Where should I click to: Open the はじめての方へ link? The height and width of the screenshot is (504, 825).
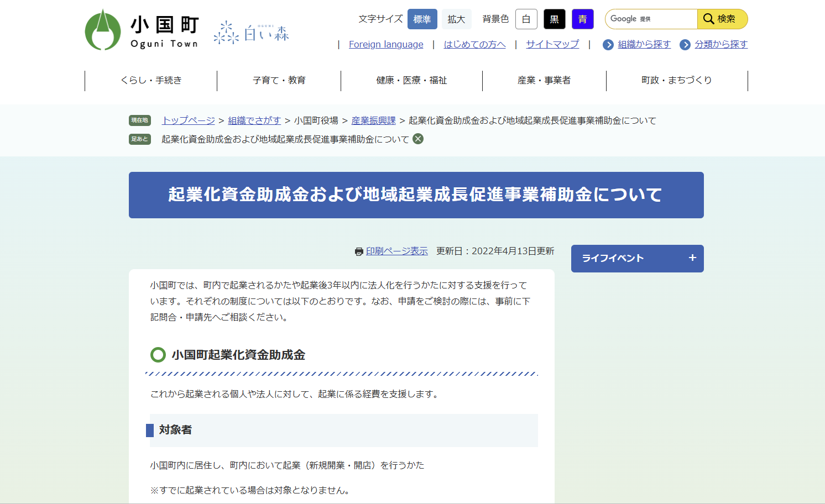[474, 44]
